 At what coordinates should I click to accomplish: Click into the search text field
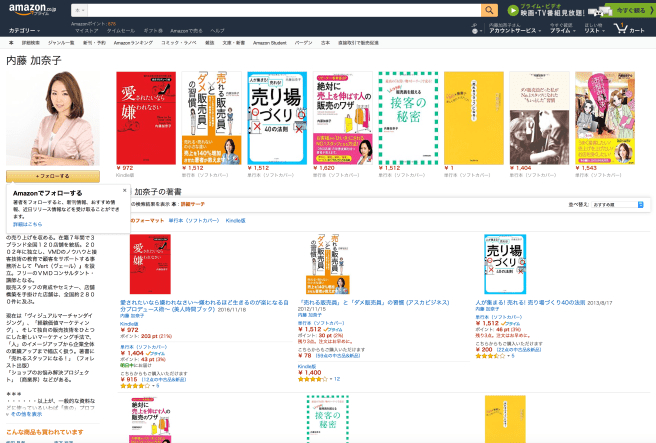(280, 10)
